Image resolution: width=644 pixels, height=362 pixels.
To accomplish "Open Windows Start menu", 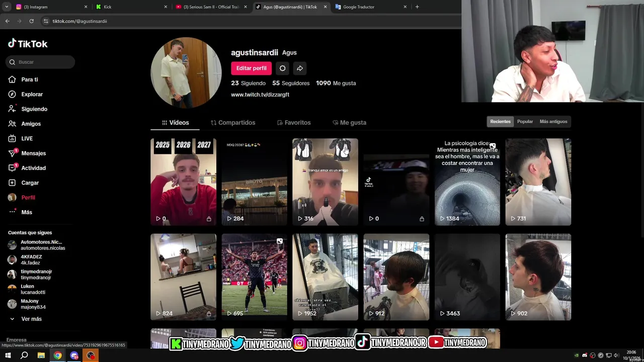I will (8, 355).
